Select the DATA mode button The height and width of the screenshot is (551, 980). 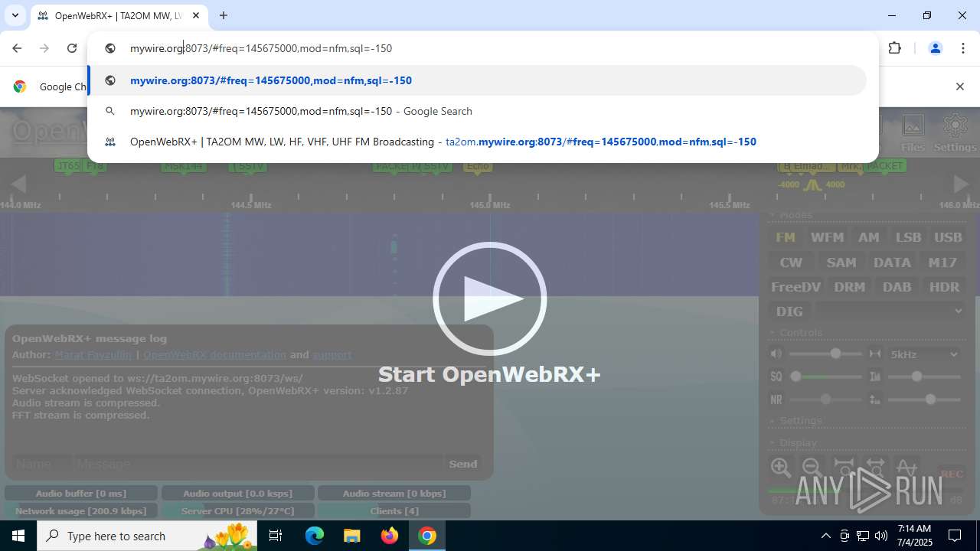tap(892, 262)
